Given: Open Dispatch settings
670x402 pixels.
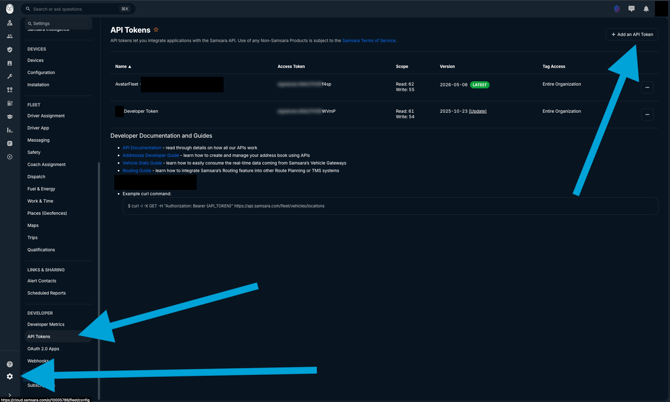Looking at the screenshot, I should coord(36,176).
